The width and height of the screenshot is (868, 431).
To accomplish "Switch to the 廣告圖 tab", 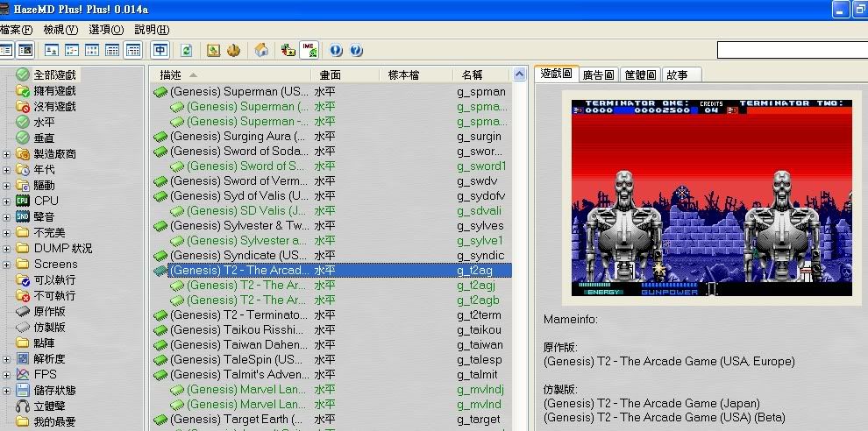I will point(599,74).
